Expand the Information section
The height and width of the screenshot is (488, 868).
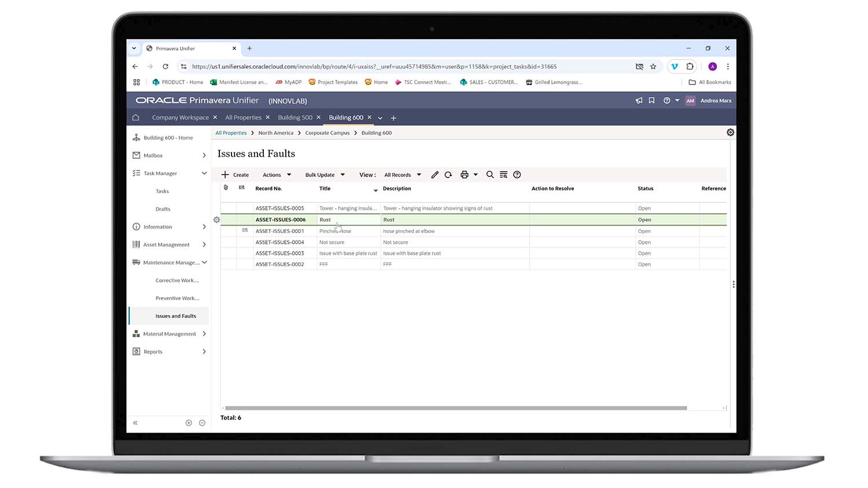(204, 227)
